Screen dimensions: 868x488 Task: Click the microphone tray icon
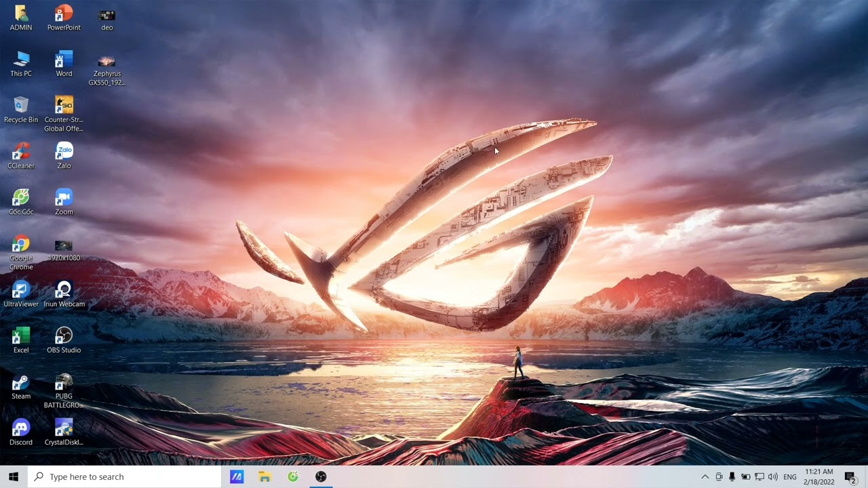(732, 477)
